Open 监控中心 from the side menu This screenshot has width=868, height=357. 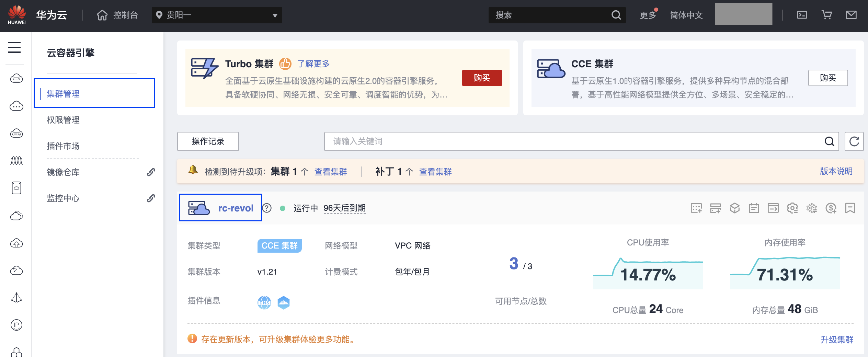pyautogui.click(x=63, y=198)
